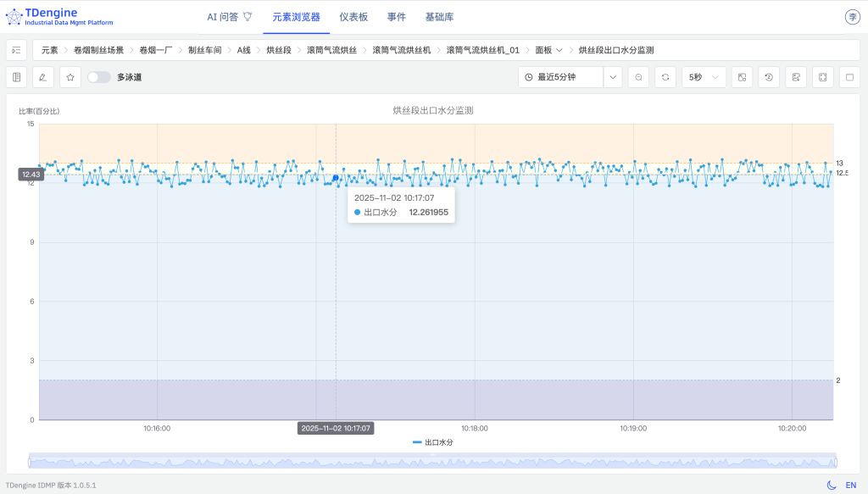Select the pencil edit icon in the toolbar
Screen dimensions: 868x494
pyautogui.click(x=42, y=77)
